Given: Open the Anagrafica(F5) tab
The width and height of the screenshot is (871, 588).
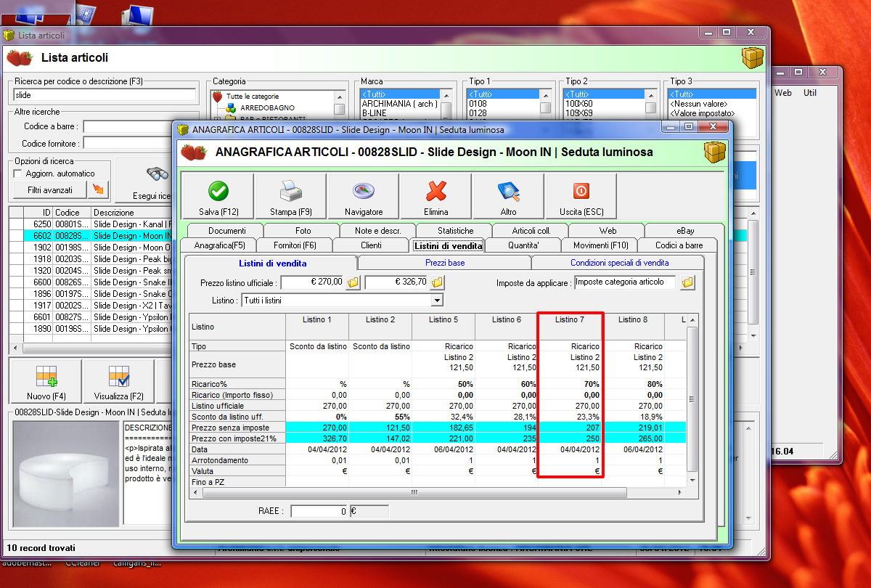Looking at the screenshot, I should (219, 245).
